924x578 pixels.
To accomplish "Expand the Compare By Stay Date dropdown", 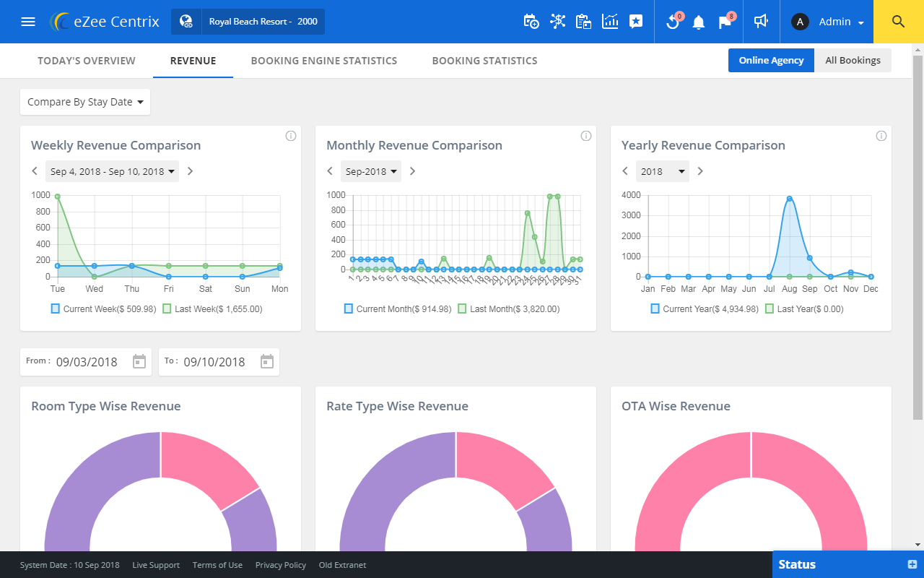I will 85,102.
